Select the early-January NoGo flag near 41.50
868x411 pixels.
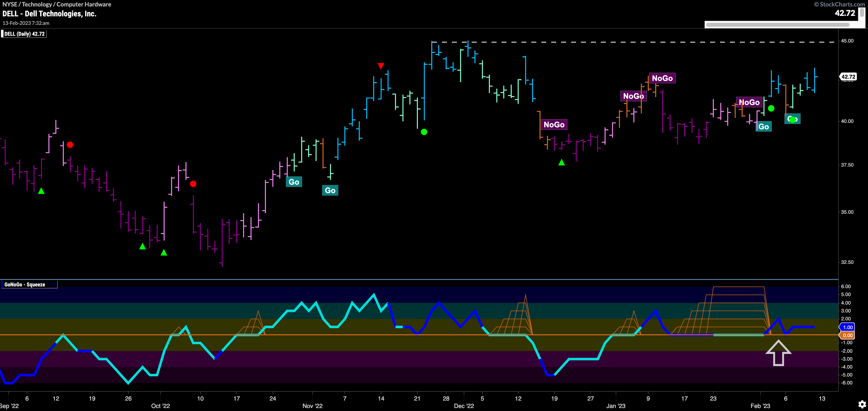(633, 96)
